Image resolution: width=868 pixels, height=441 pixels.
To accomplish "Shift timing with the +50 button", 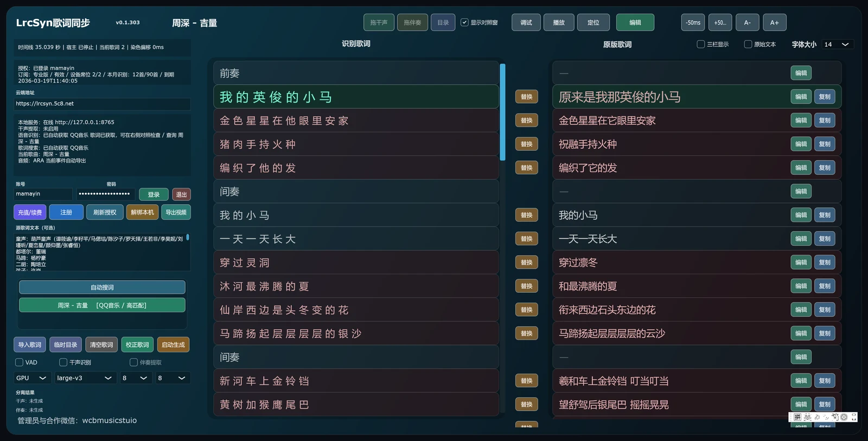I will 720,22.
